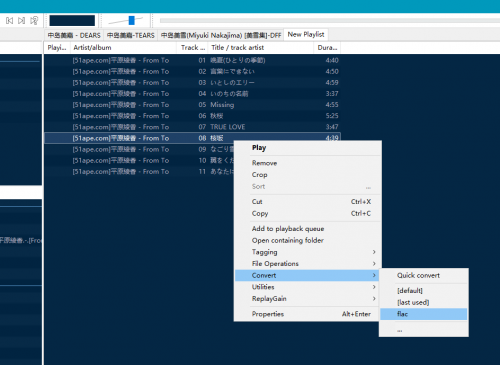Select track 01 row in the playlist

click(192, 60)
